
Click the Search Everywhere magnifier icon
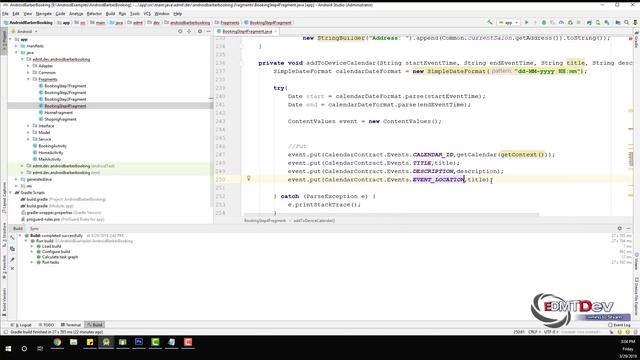click(x=627, y=22)
